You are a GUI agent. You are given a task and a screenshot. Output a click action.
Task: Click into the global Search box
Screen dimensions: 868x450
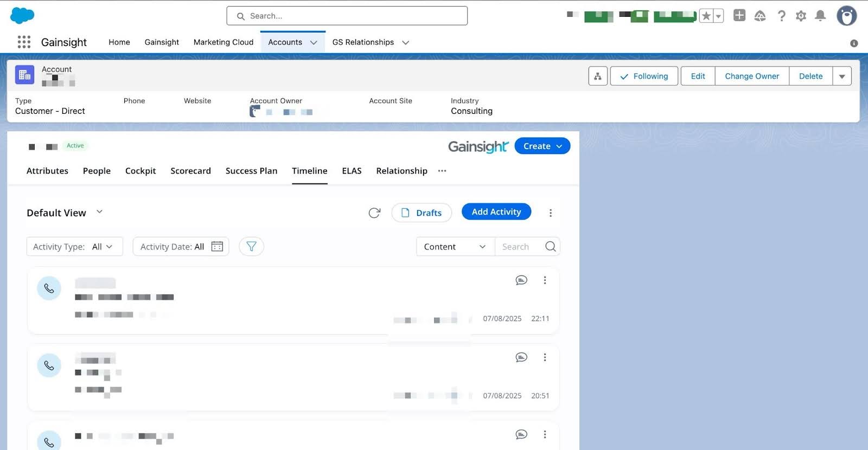tap(347, 16)
